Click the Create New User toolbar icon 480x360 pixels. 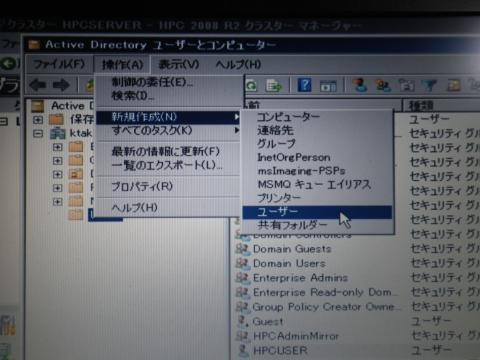[x=359, y=85]
